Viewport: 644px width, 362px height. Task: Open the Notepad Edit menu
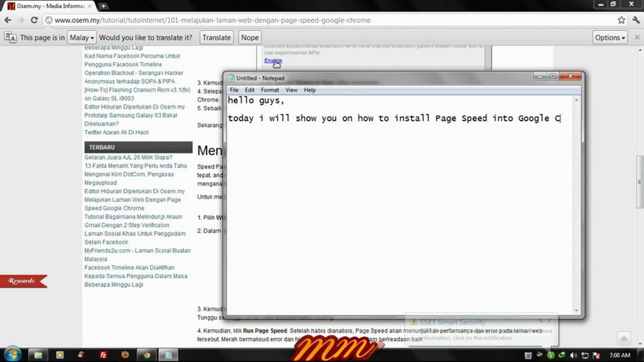coord(250,90)
